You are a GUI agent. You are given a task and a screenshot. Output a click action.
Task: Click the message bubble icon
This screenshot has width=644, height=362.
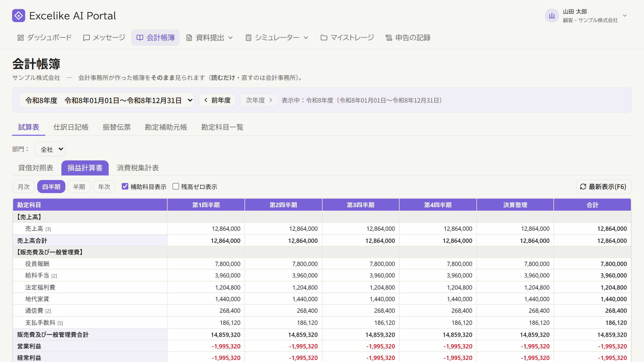[x=87, y=38]
